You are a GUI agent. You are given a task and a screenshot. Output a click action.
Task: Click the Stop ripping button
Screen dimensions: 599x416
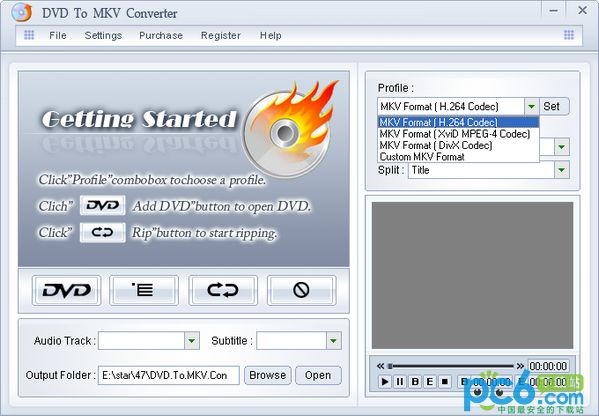coord(301,290)
